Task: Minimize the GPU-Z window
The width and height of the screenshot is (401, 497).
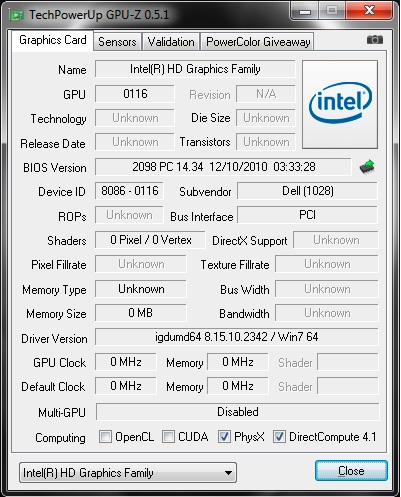Action: click(305, 11)
